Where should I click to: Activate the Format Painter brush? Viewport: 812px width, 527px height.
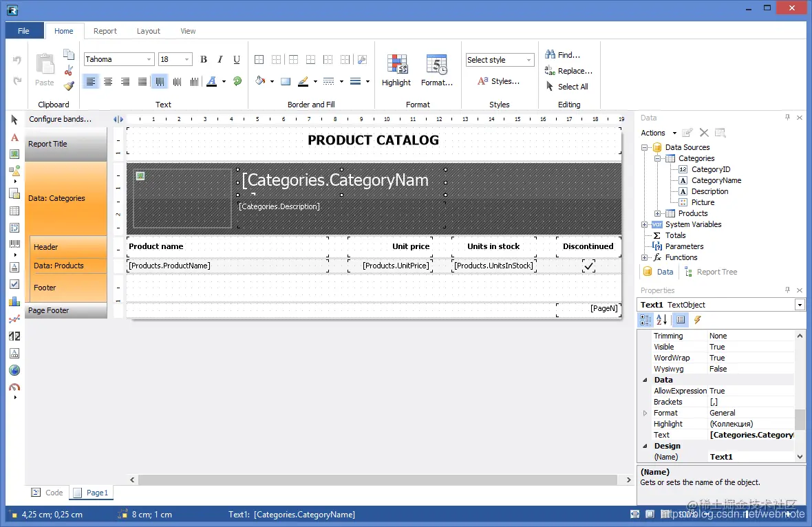tap(68, 86)
